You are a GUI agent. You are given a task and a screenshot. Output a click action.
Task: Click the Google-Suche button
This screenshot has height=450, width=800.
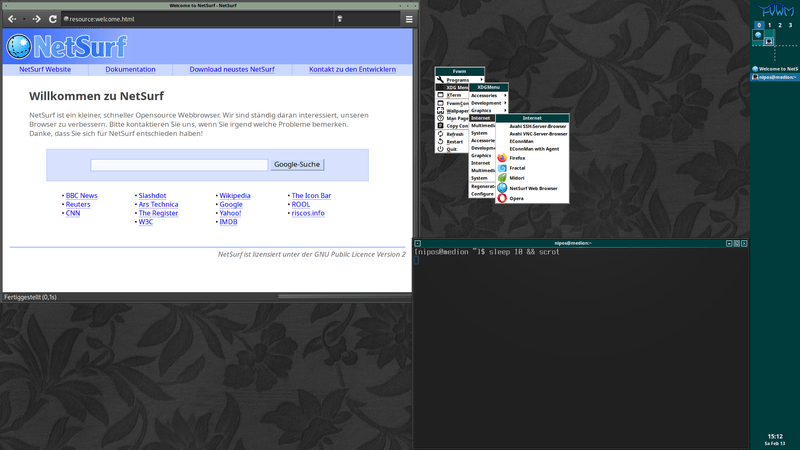click(x=297, y=164)
